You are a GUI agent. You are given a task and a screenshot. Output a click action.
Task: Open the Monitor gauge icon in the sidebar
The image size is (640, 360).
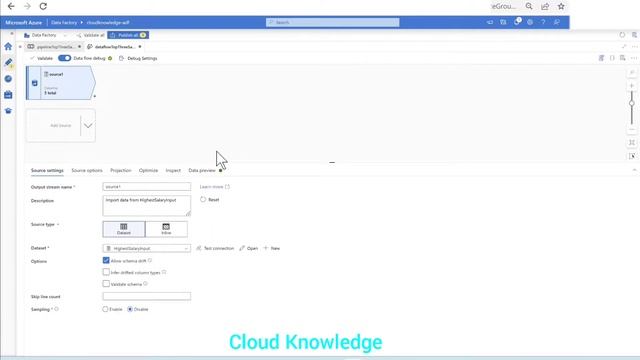8,79
